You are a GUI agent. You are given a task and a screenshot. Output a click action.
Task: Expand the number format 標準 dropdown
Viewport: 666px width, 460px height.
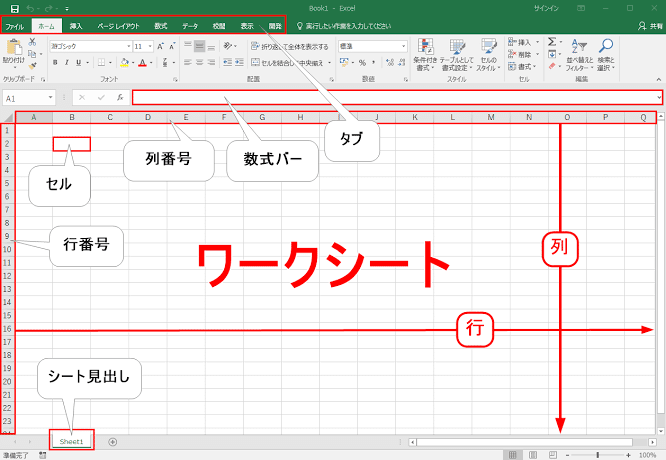click(x=403, y=46)
